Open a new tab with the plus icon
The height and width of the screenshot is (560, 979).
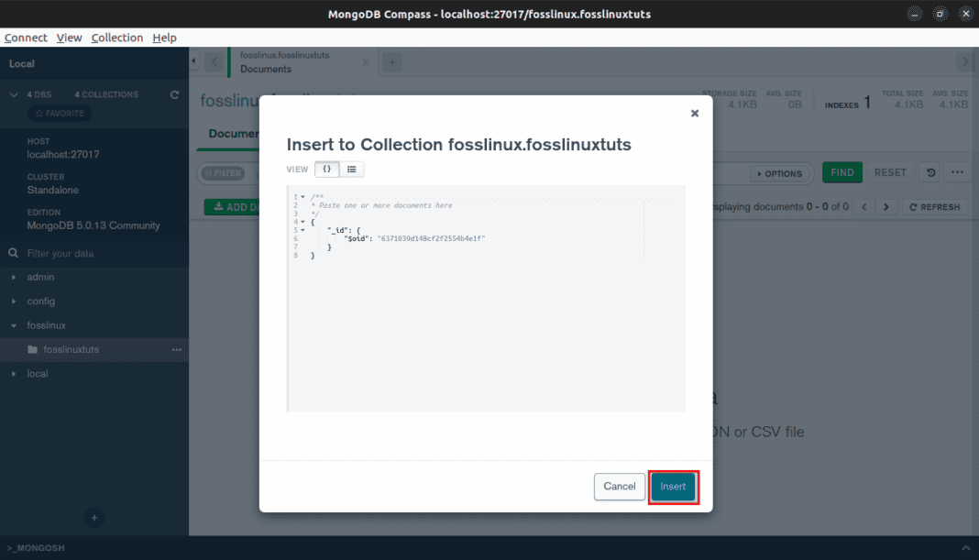pyautogui.click(x=391, y=61)
